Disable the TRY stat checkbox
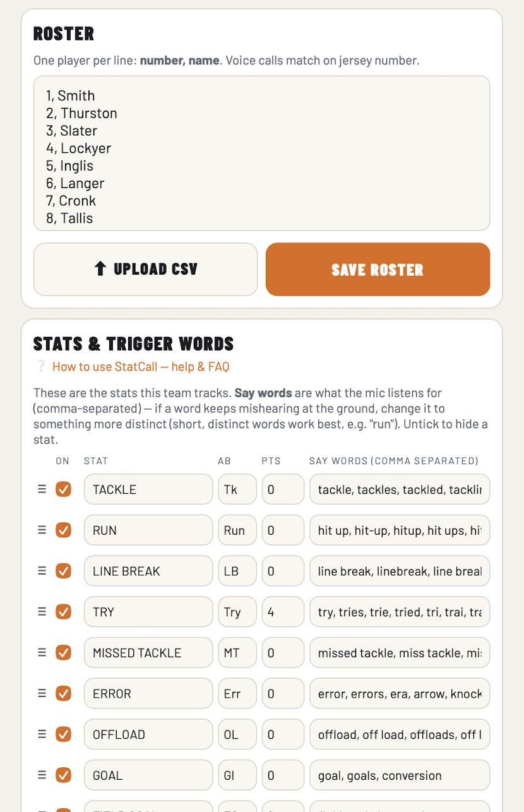Screen dimensions: 524x812 pyautogui.click(x=63, y=612)
